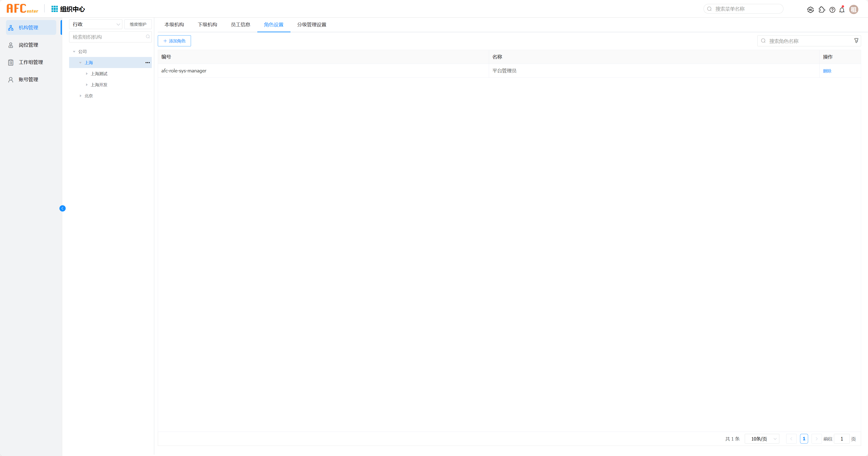Click the role search filter icon

(x=856, y=41)
